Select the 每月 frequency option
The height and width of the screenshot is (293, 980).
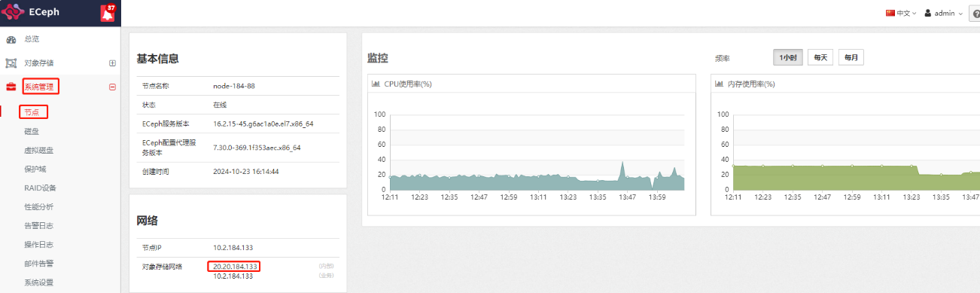851,58
